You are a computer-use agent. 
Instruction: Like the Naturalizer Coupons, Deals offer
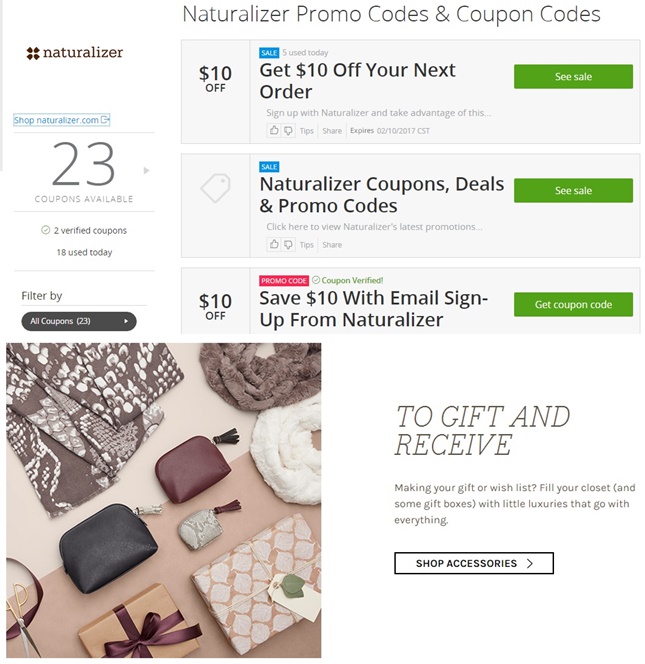click(274, 244)
